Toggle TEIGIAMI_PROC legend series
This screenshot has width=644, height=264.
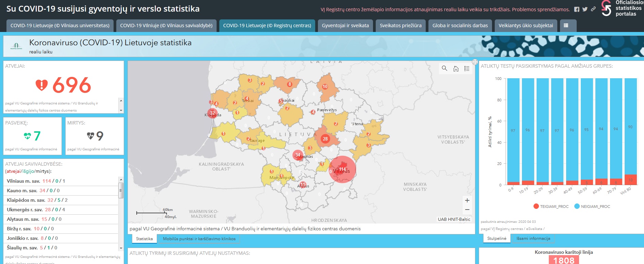pos(551,207)
